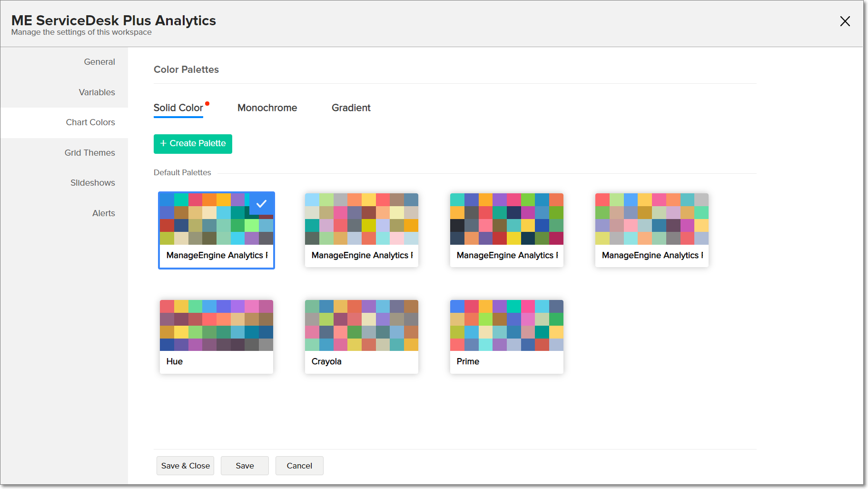Select the third ManageEngine Analytics palette
Screen dimensions: 868x489
[506, 230]
